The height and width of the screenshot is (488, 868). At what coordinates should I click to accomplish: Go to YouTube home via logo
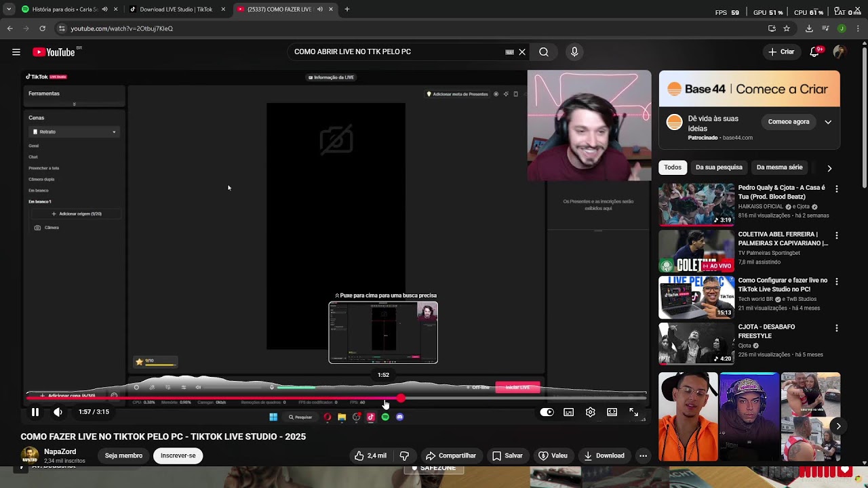tap(54, 52)
